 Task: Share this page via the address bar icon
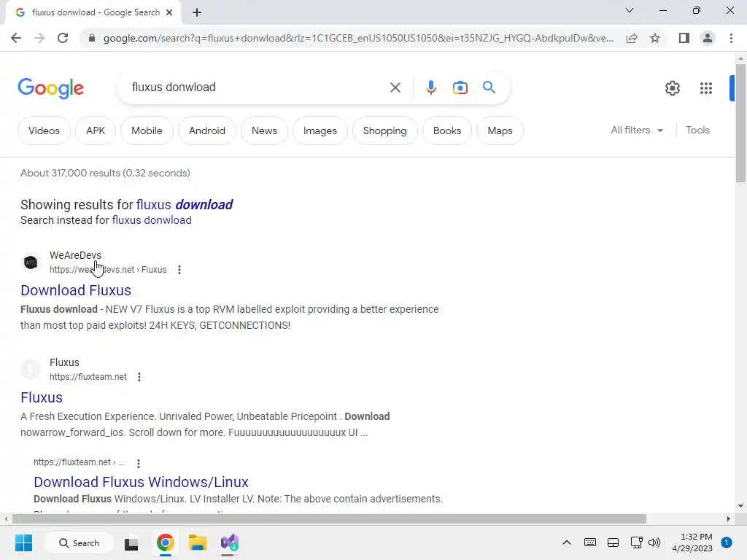[632, 38]
